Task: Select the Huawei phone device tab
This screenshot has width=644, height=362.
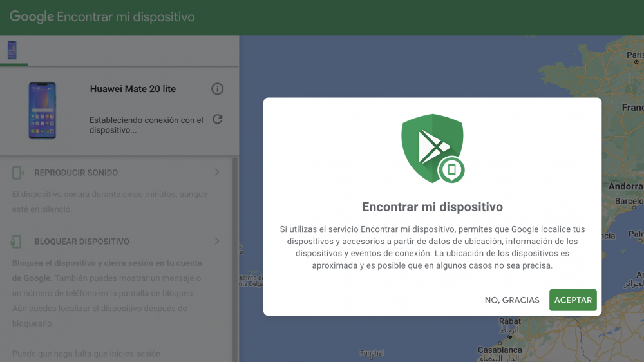Action: click(12, 50)
